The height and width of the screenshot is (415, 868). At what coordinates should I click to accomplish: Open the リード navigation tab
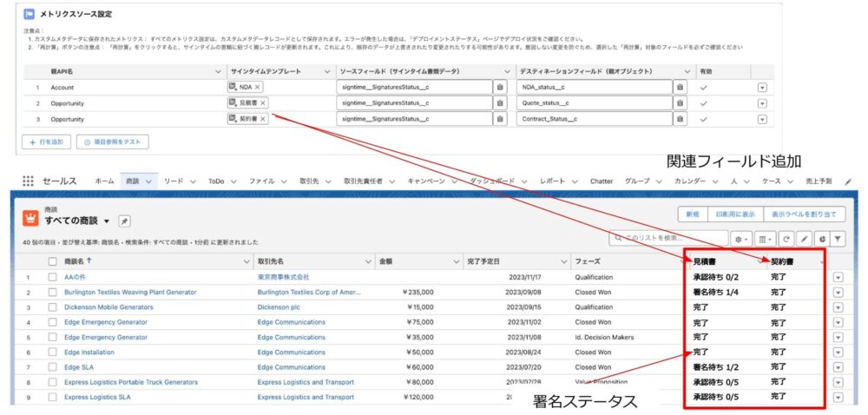click(x=174, y=181)
